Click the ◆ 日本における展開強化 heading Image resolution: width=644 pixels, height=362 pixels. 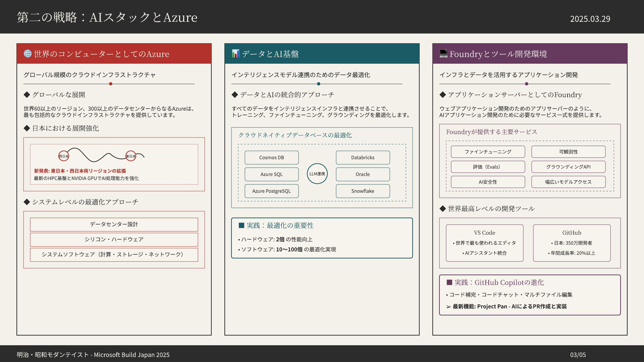click(61, 128)
